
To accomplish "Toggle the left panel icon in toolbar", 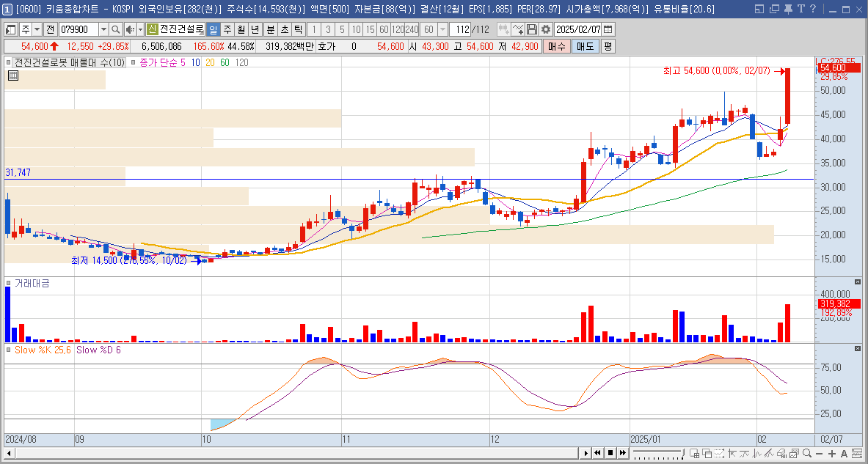I will [10, 29].
